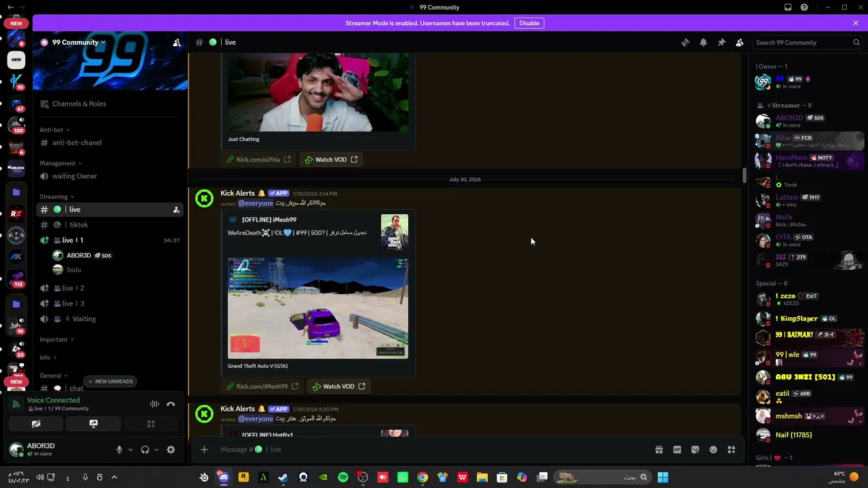Open Spotify from the taskbar

coord(343,477)
